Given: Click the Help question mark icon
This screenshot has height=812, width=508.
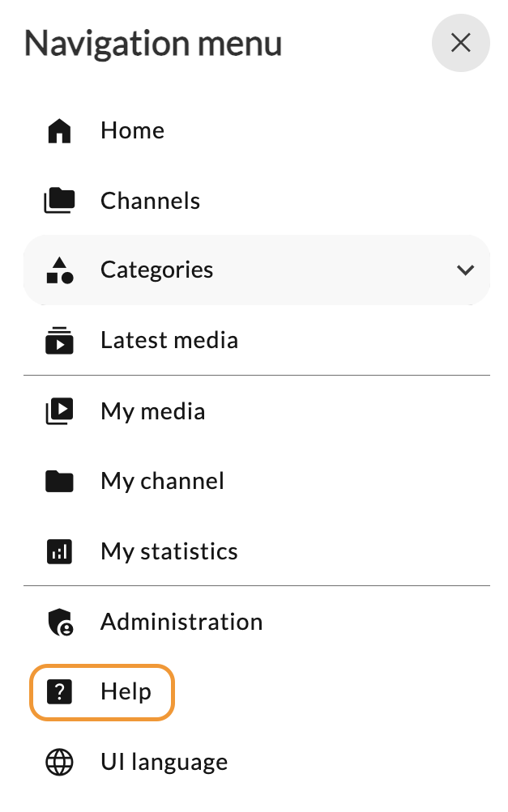Looking at the screenshot, I should [x=59, y=692].
